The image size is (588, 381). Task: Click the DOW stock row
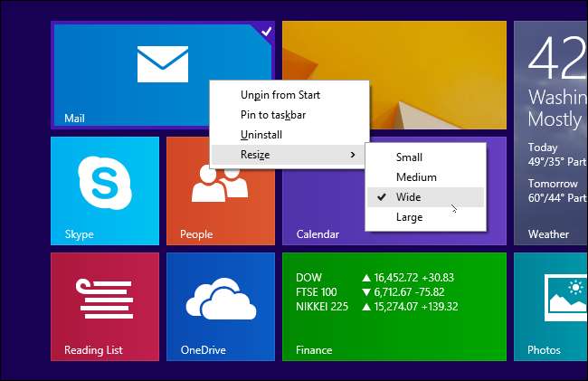pos(375,278)
